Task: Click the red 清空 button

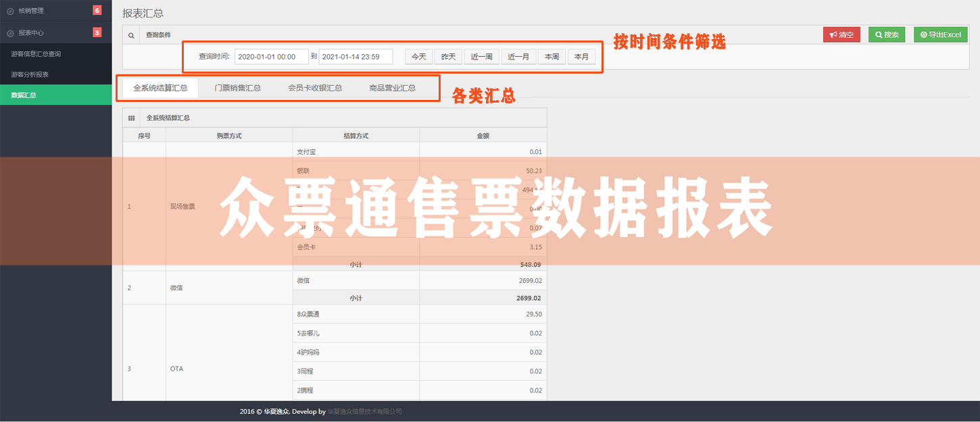Action: [841, 34]
